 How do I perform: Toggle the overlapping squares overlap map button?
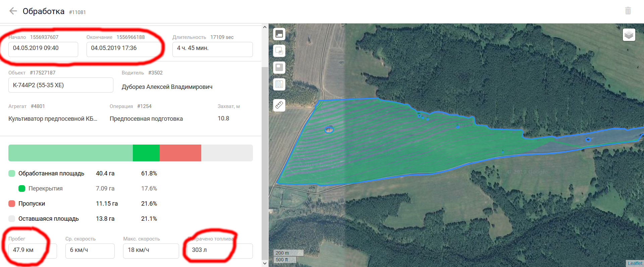click(279, 51)
